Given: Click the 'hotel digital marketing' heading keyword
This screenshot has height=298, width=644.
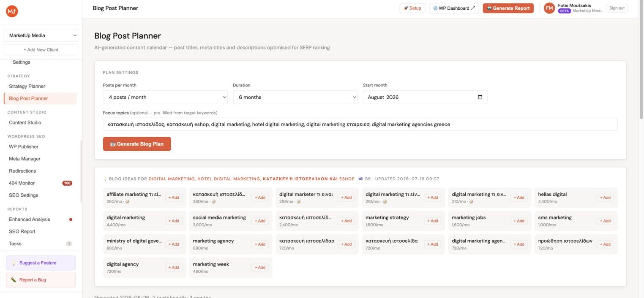Looking at the screenshot, I should coord(229,179).
